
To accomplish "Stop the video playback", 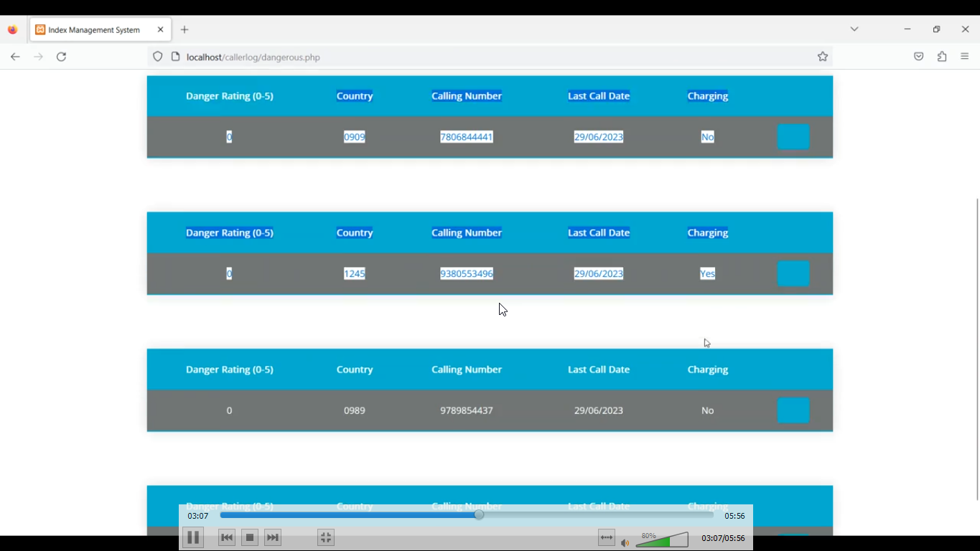I will tap(250, 537).
